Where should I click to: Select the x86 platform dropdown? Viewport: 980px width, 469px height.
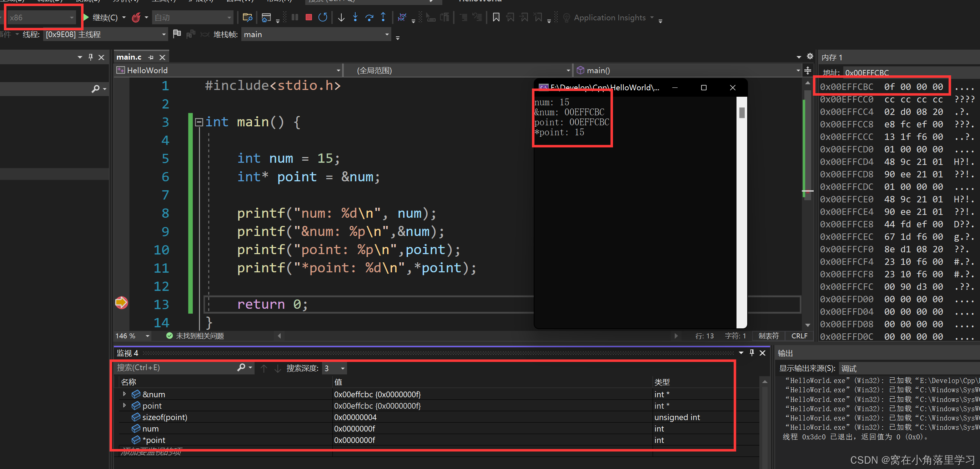(x=41, y=17)
